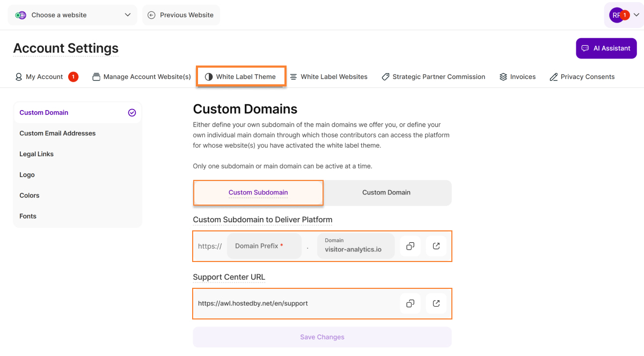Open Support Center URL externally
The width and height of the screenshot is (644, 356).
point(436,303)
